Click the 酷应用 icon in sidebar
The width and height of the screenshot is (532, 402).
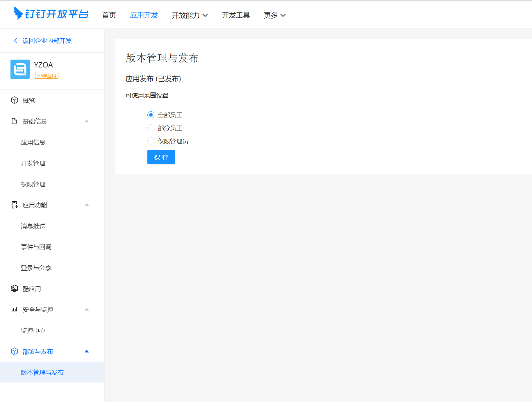pyautogui.click(x=14, y=289)
